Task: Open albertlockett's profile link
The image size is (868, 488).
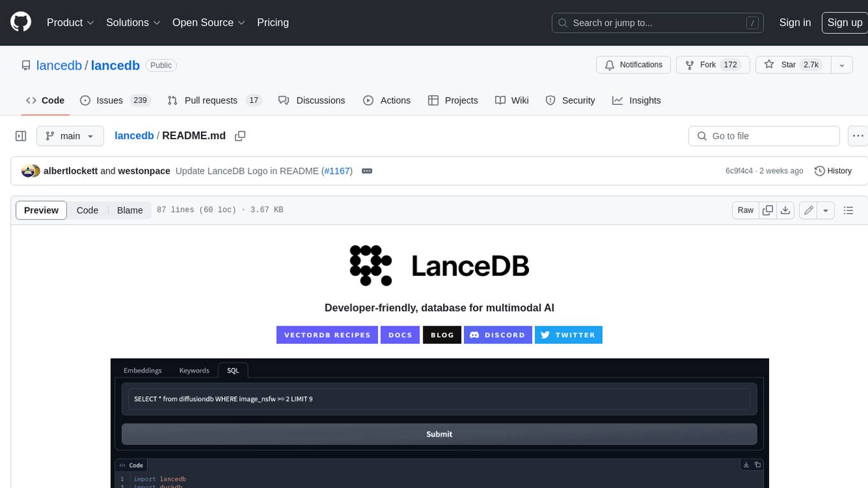Action: click(70, 171)
